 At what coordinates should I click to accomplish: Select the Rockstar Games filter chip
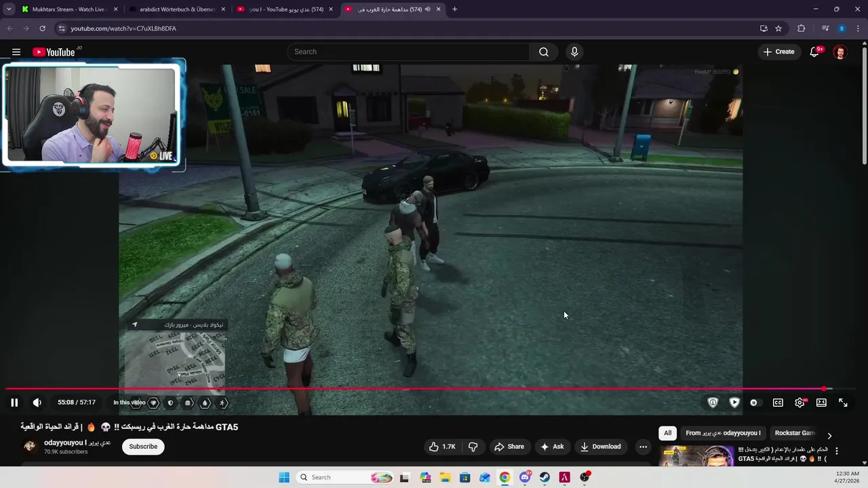pyautogui.click(x=794, y=433)
